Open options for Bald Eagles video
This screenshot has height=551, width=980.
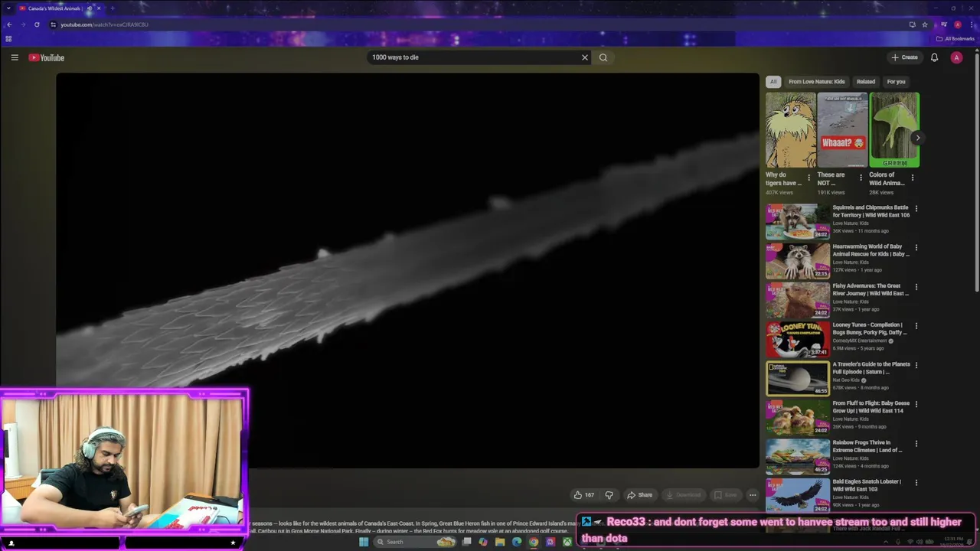(916, 483)
